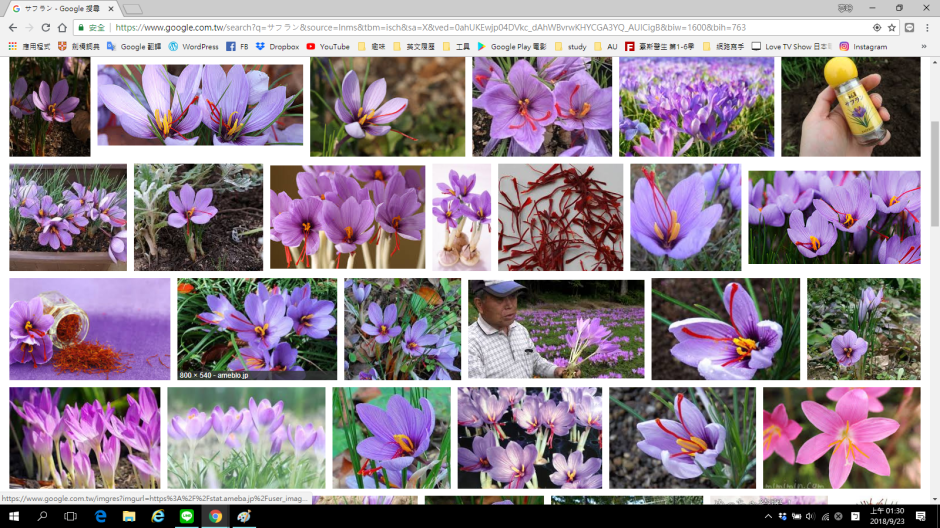940x528 pixels.
Task: Open the saffron spice bottle in hand image
Action: (x=850, y=106)
